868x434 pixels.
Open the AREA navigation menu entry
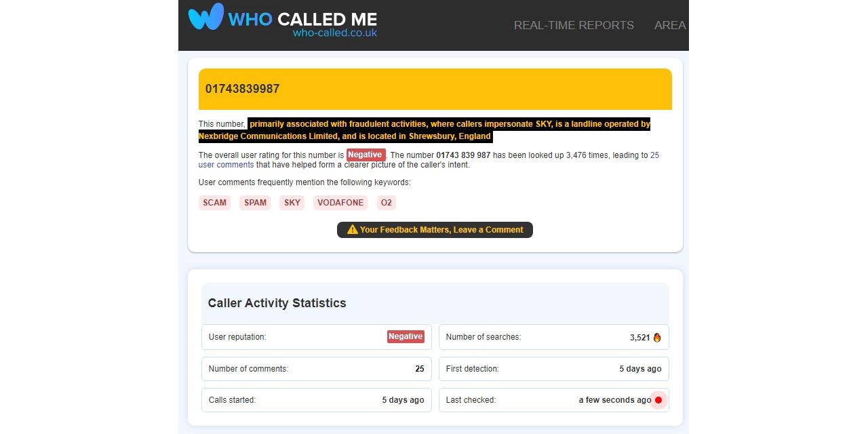pos(670,25)
